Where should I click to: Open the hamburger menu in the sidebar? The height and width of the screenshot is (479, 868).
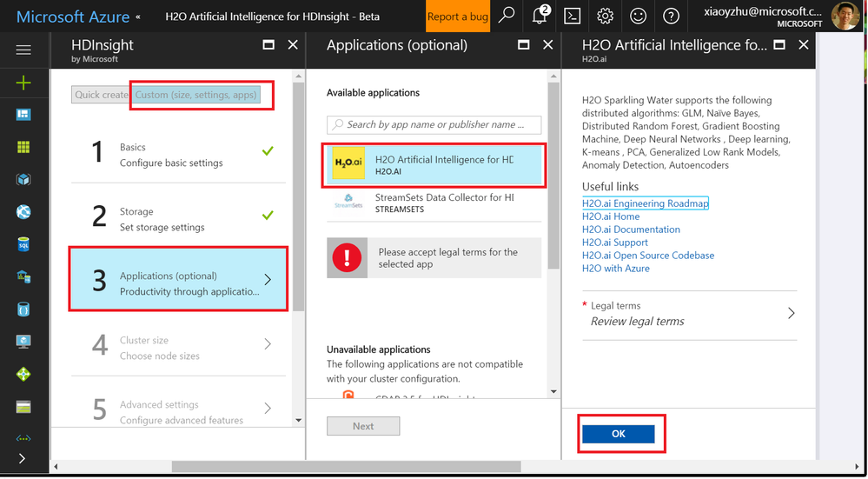click(x=23, y=50)
